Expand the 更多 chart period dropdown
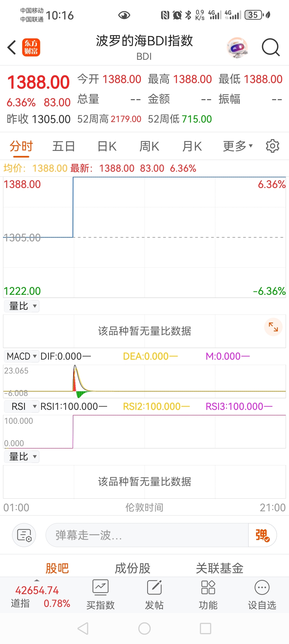The image size is (289, 644). click(x=238, y=146)
